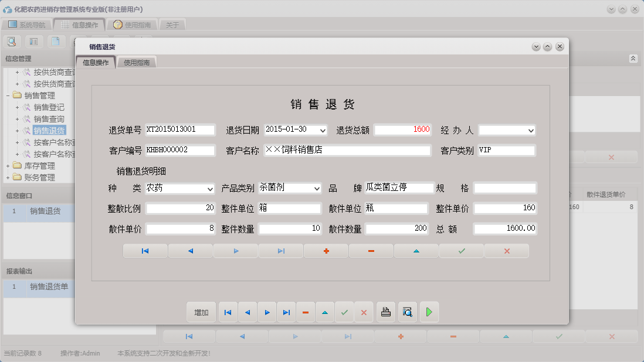644x362 pixels.
Task: Open the report list icon on main toolbar
Action: point(33,41)
